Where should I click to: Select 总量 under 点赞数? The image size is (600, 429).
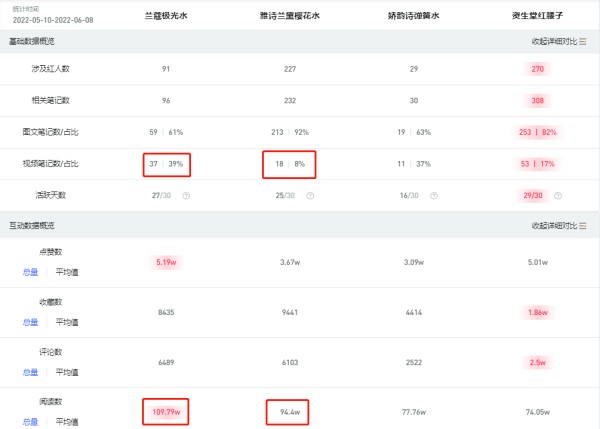[x=31, y=272]
